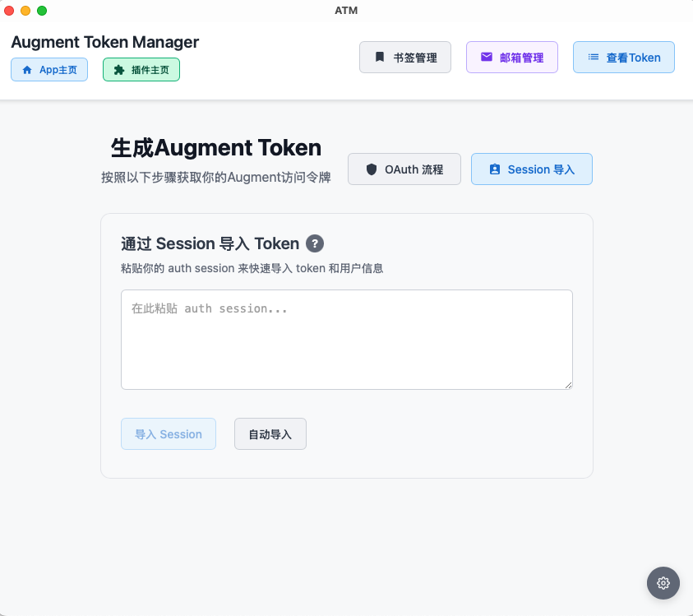
Task: Open the 查看Token list view
Action: click(623, 58)
